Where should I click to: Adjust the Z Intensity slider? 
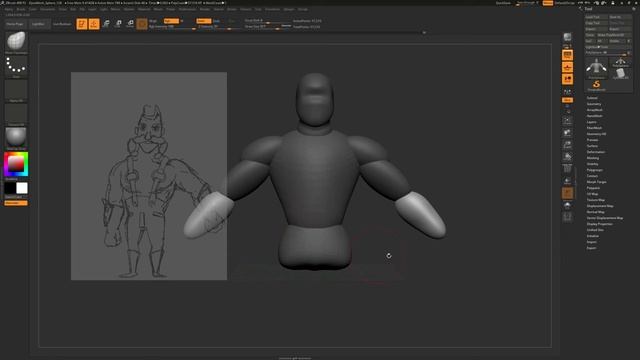[x=220, y=27]
